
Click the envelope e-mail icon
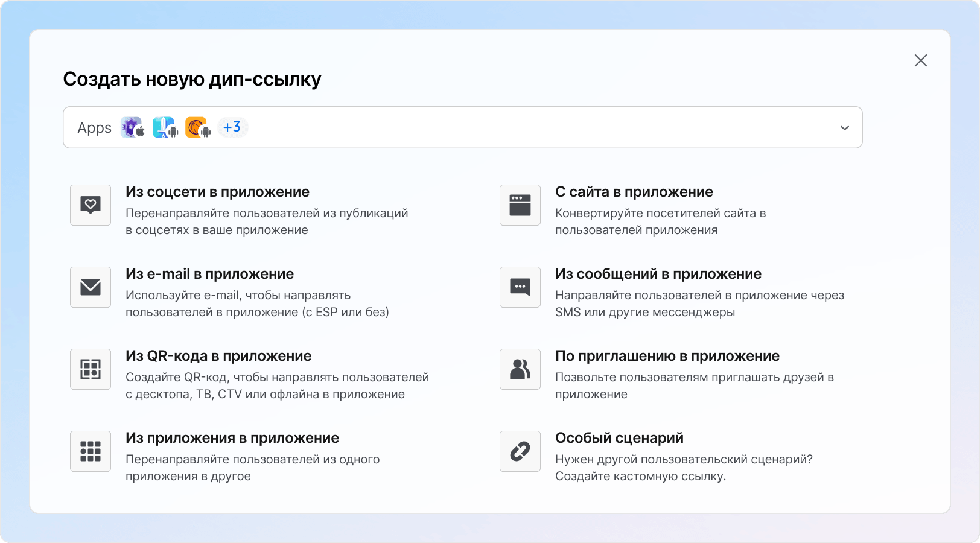point(91,287)
